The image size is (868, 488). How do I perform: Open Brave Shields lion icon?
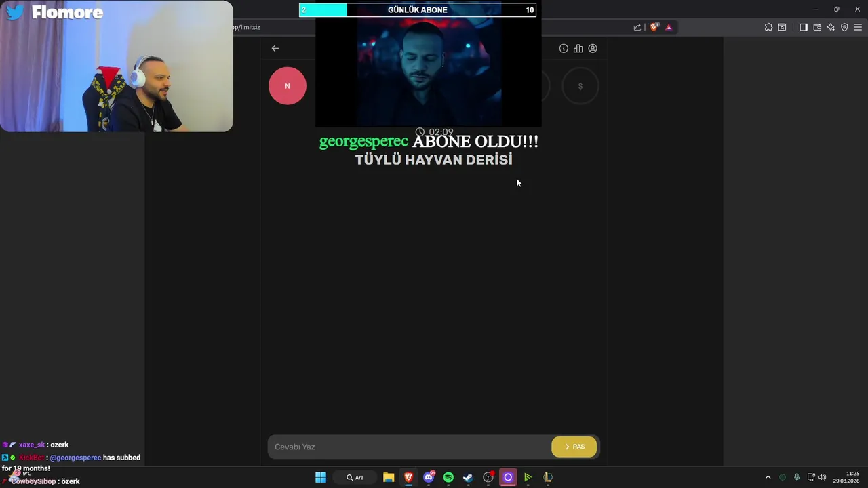point(654,27)
